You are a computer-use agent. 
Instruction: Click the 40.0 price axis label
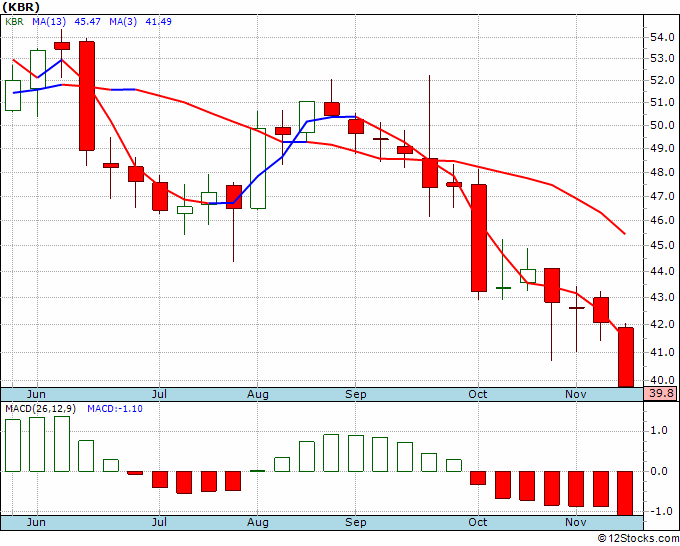pyautogui.click(x=662, y=380)
